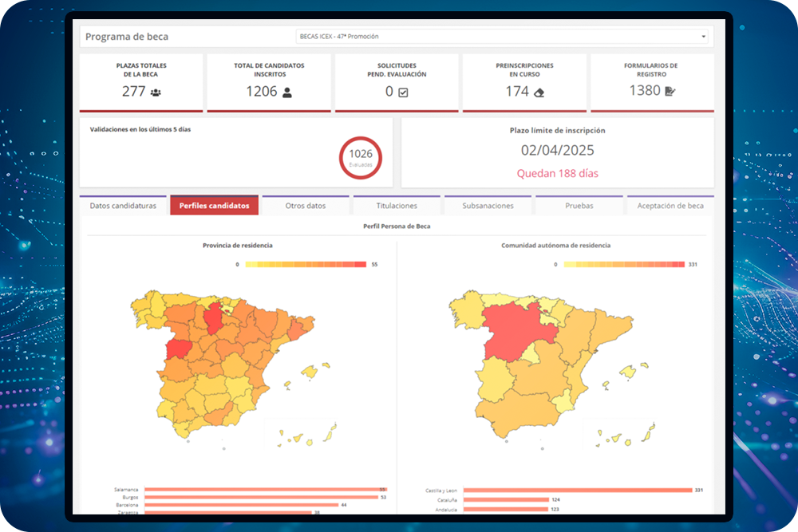Click the community color scale legend 0-331
Viewport: 798px width, 532px height.
[x=625, y=265]
